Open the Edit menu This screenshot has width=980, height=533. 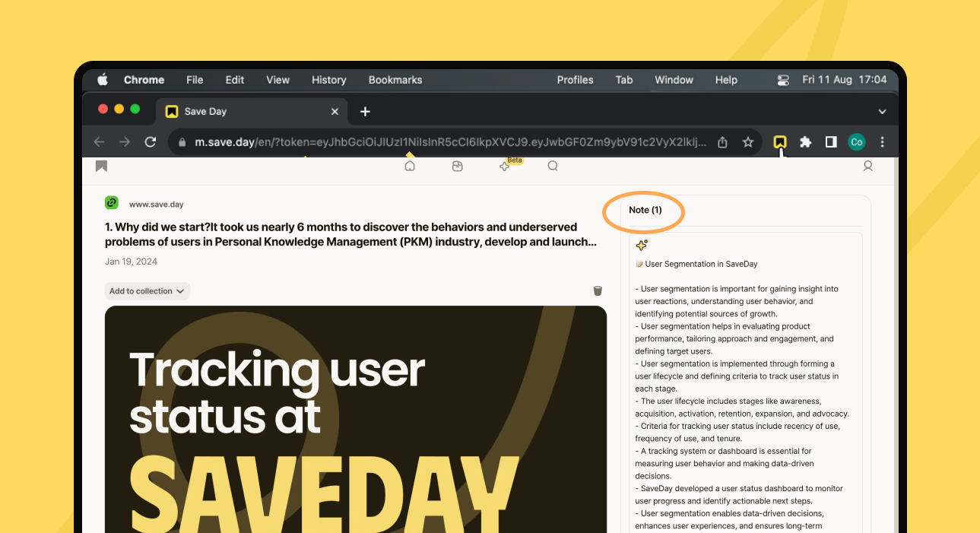tap(235, 80)
